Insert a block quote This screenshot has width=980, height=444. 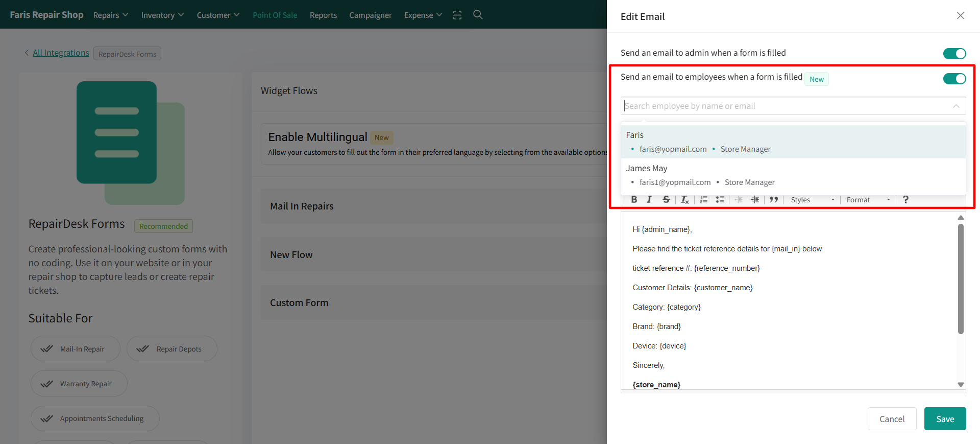tap(774, 200)
